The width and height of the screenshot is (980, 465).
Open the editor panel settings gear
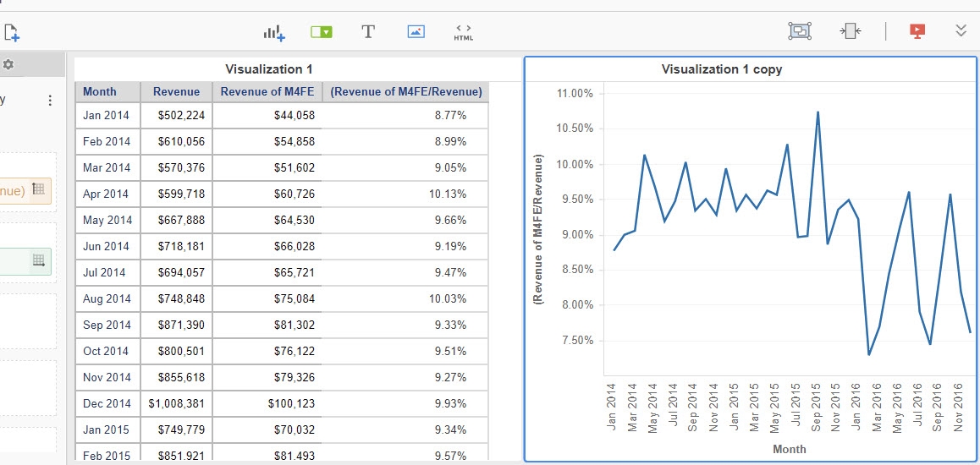tap(8, 64)
